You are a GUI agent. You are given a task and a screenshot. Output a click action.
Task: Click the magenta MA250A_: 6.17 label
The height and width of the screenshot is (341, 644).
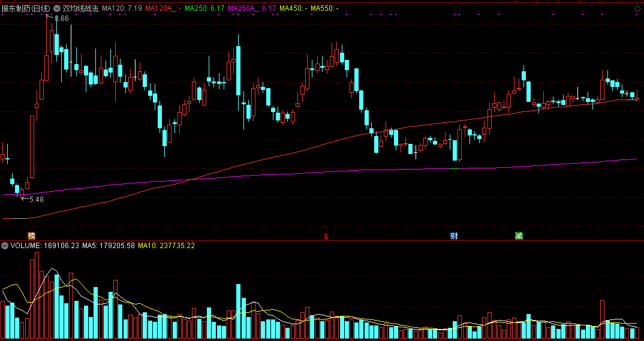[252, 8]
